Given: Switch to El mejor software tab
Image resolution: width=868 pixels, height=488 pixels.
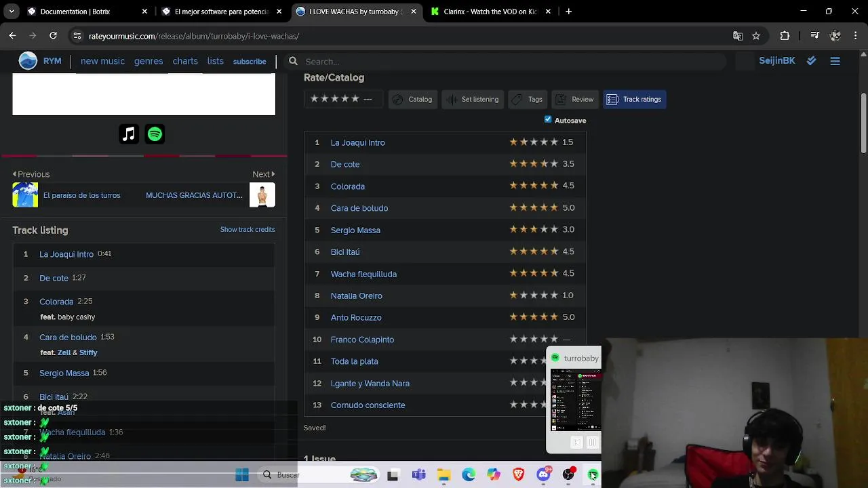Looking at the screenshot, I should tap(222, 12).
